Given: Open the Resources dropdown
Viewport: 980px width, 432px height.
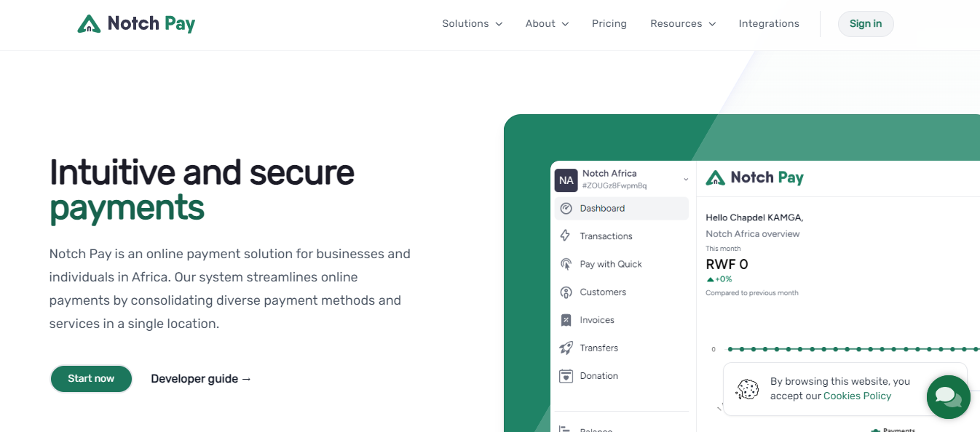Looking at the screenshot, I should coord(683,24).
